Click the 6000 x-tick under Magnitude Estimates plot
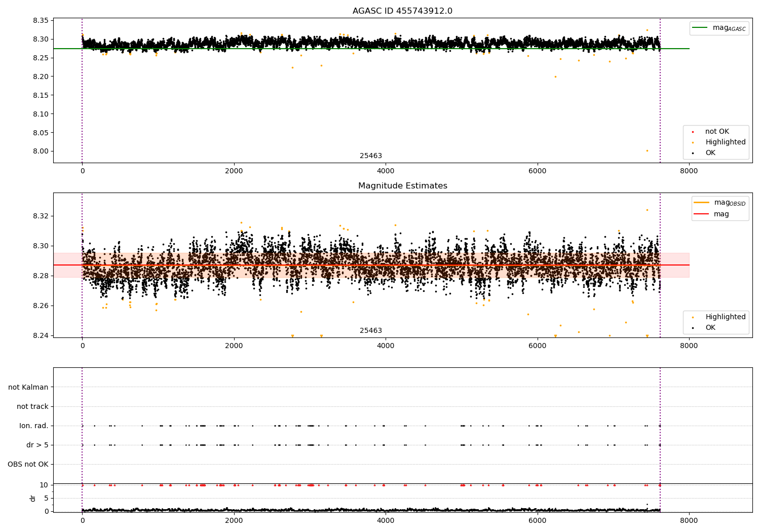The image size is (760, 532). pos(538,346)
